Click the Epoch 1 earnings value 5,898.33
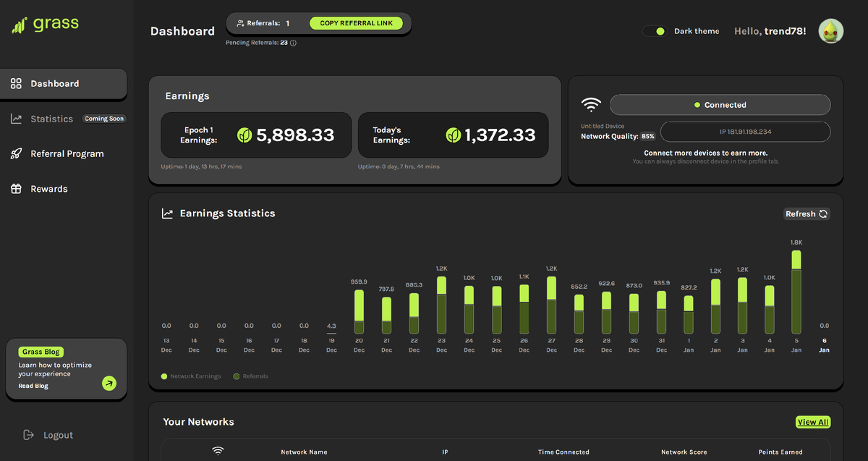 coord(295,135)
